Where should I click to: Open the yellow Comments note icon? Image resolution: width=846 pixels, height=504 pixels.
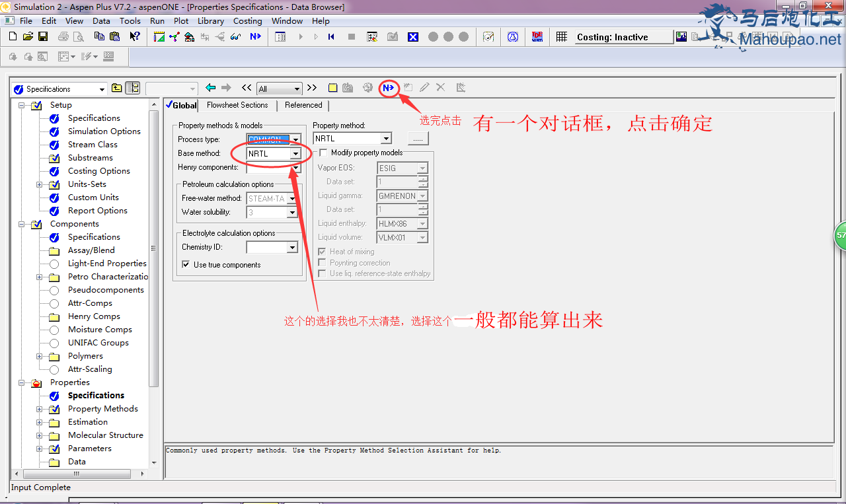coord(333,87)
